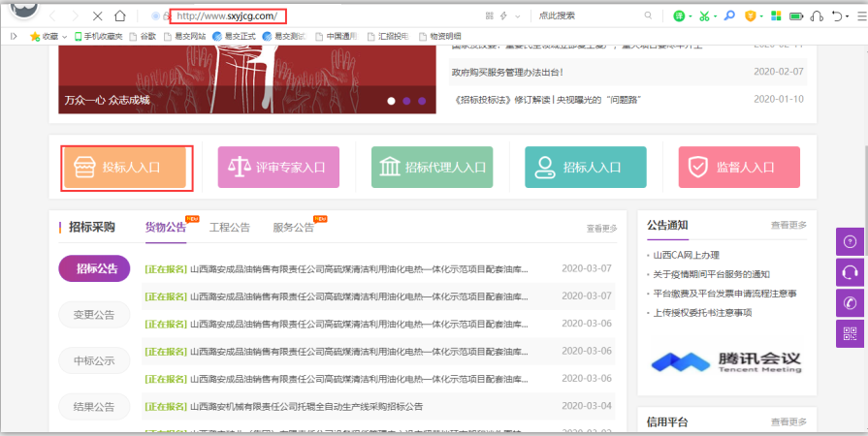868x436 pixels.
Task: Select the 结果公告 category
Action: [x=95, y=407]
